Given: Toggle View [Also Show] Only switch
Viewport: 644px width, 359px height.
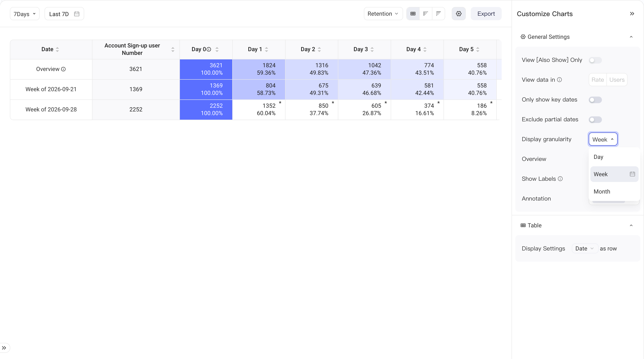Looking at the screenshot, I should tap(595, 60).
